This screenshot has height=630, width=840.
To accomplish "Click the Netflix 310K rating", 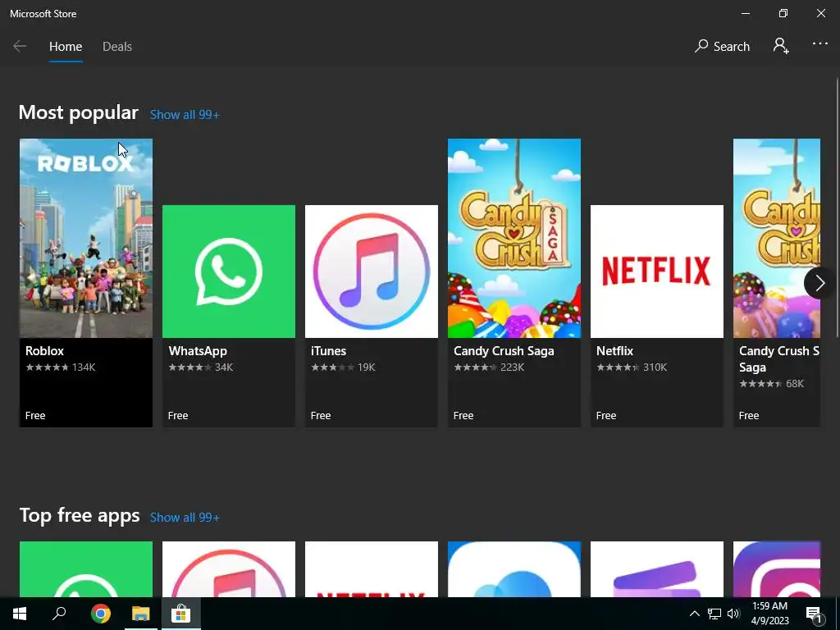I will [632, 367].
